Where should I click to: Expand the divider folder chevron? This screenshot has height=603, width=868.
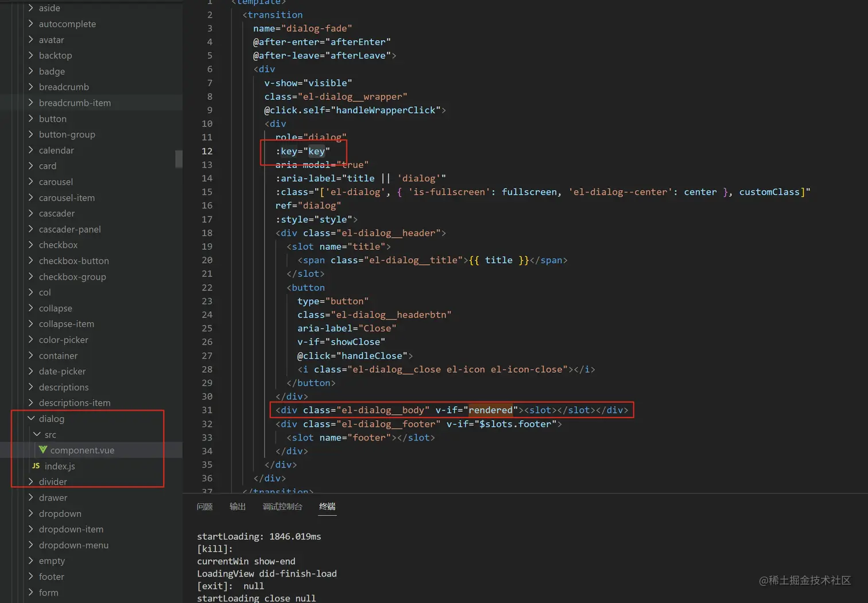tap(31, 481)
